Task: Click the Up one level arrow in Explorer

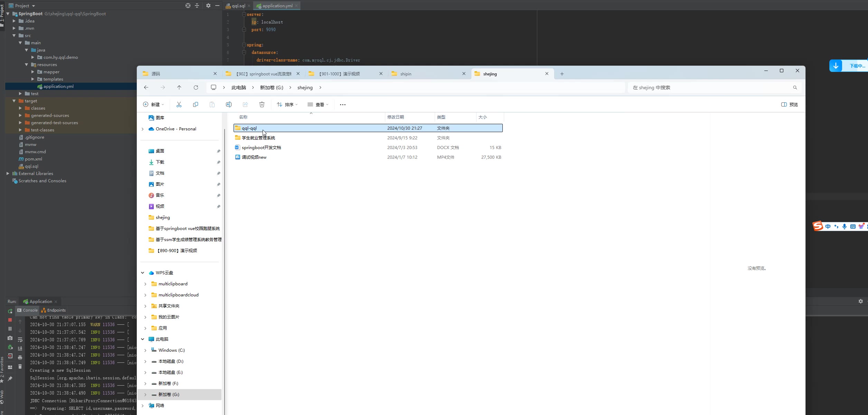Action: (179, 87)
